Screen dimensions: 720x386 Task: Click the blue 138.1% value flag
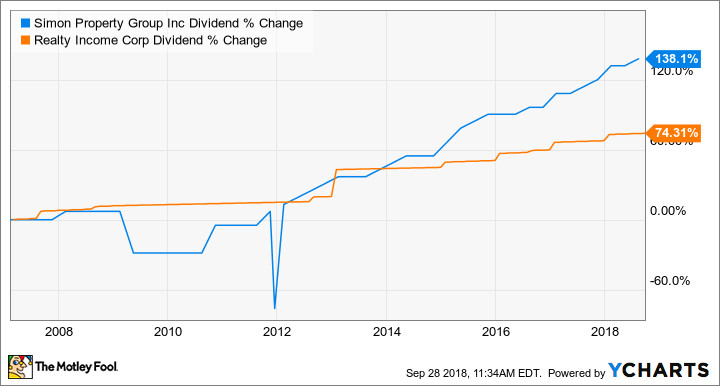tap(673, 59)
